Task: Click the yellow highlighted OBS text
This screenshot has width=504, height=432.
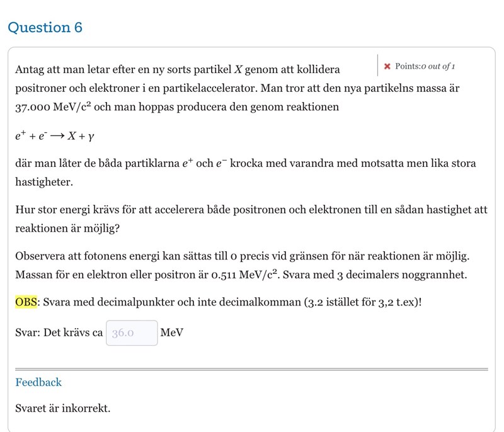Action: [26, 302]
